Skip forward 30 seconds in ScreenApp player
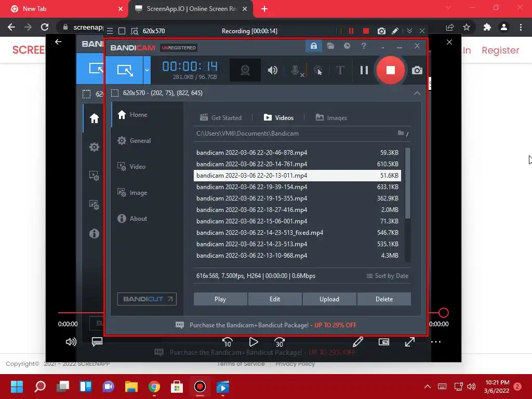 pyautogui.click(x=279, y=342)
